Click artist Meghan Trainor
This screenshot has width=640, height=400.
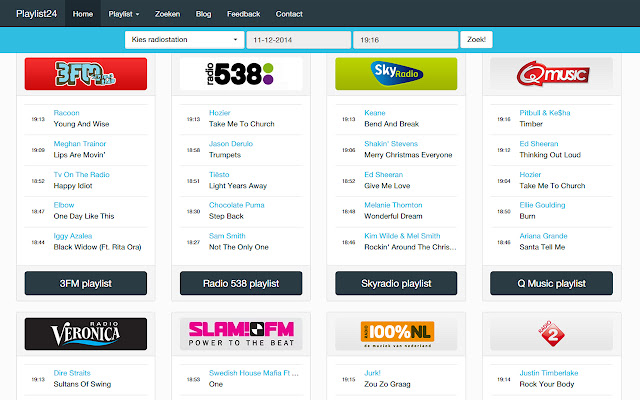(80, 144)
